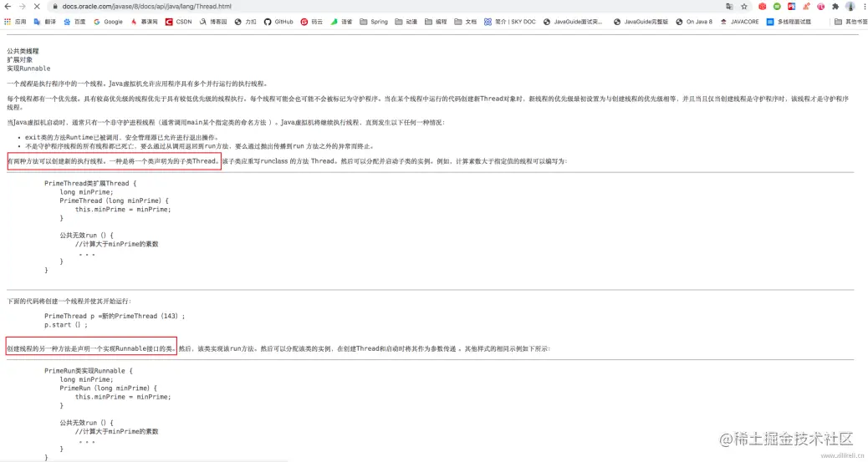Expand the 编程 bookmarks folder
Viewport: 868px width, 462px height.
(x=436, y=22)
